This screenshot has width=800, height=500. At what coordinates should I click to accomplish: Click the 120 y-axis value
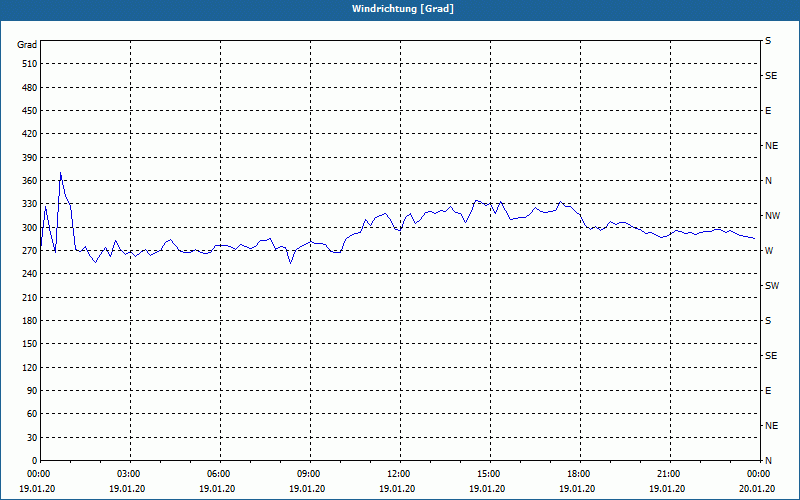30,367
